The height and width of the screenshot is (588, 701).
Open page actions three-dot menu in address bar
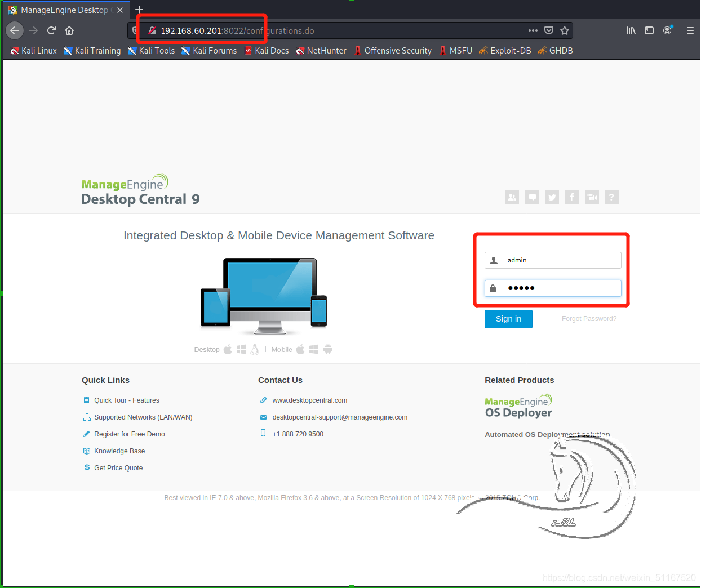click(x=533, y=30)
